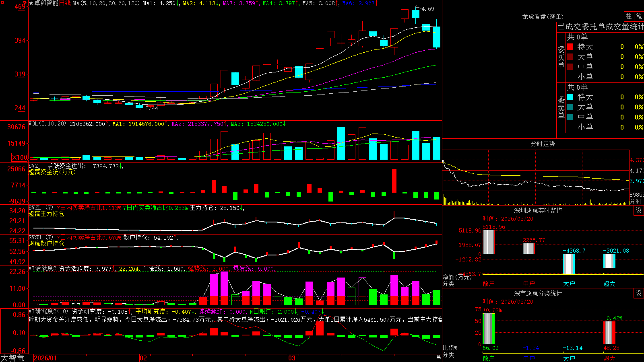The height and width of the screenshot is (362, 644).
Task: Click the SVZL 主力持仓 indicator label
Action: [x=41, y=208]
